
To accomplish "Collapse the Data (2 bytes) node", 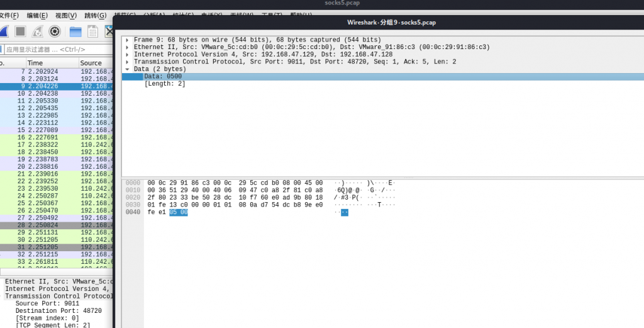I will pos(127,69).
